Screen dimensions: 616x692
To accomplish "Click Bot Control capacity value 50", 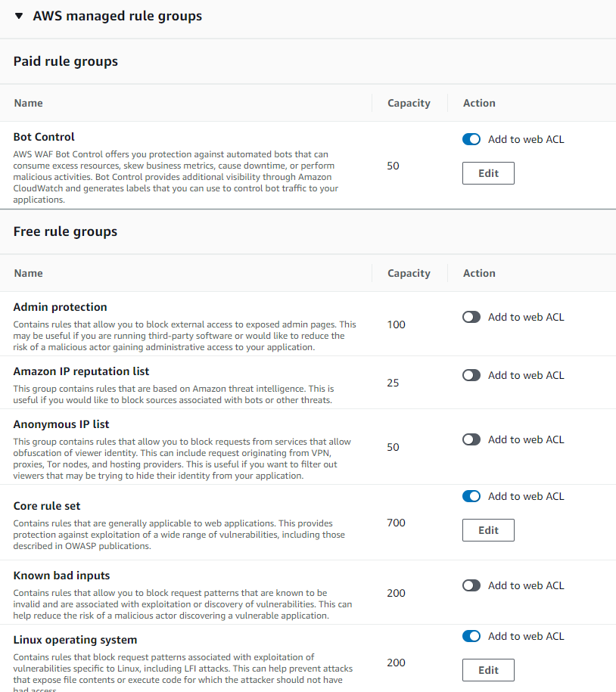I will click(x=393, y=166).
